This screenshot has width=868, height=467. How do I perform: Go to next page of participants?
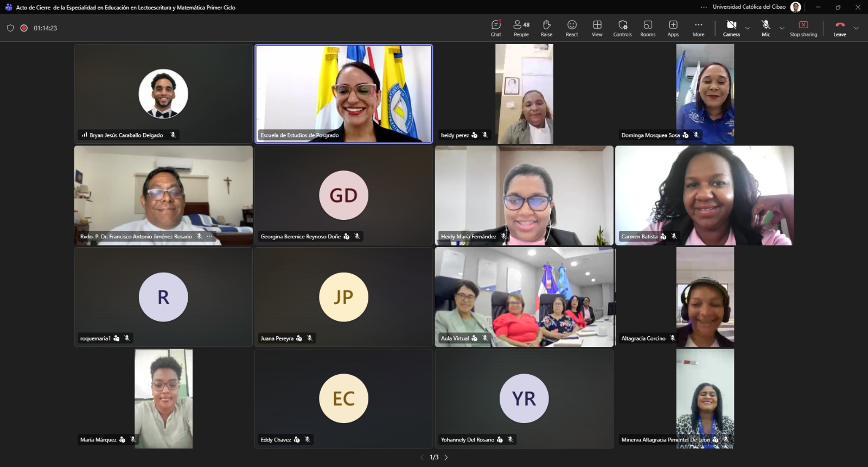coord(446,457)
